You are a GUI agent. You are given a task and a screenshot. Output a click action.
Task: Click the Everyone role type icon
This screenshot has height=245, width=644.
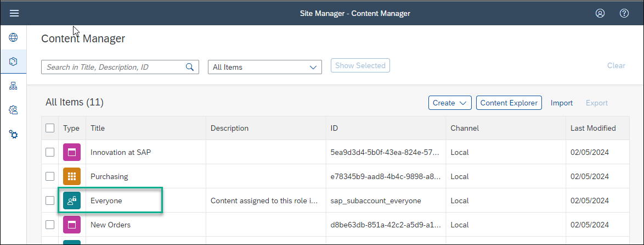click(72, 201)
